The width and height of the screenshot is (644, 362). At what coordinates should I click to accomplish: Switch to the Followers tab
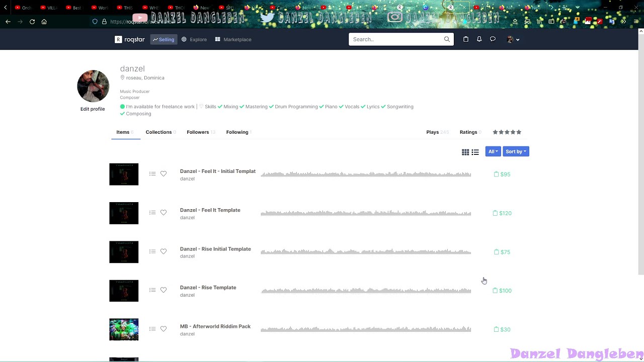point(200,132)
